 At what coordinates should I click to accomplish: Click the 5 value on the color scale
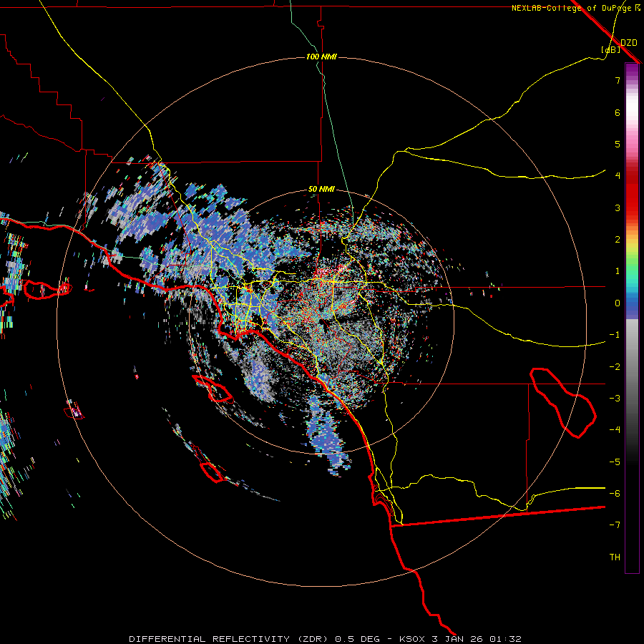pyautogui.click(x=618, y=144)
